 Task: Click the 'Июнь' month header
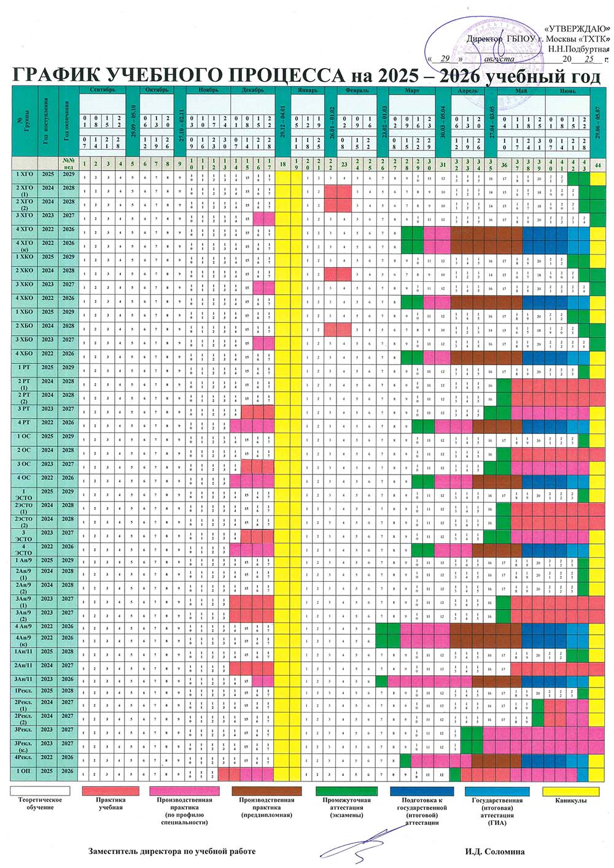(x=567, y=90)
